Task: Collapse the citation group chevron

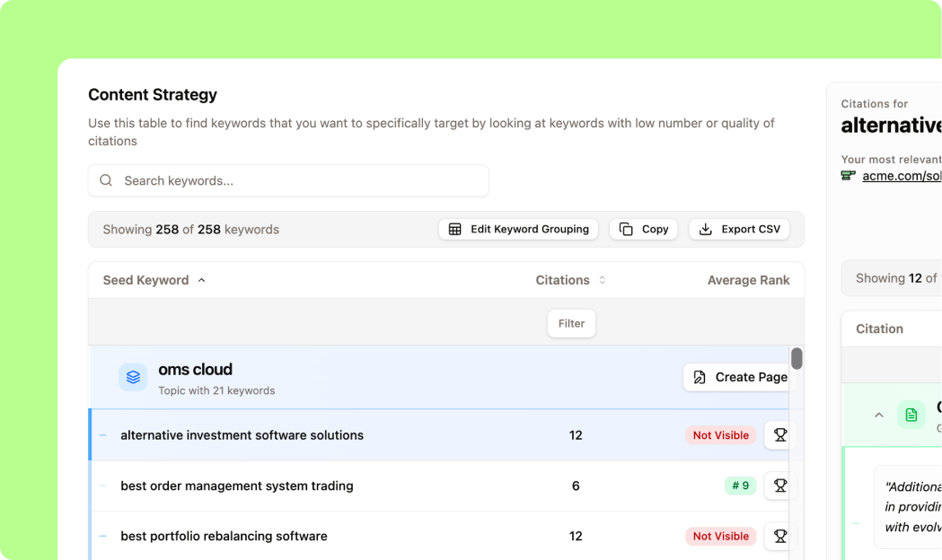Action: [879, 415]
